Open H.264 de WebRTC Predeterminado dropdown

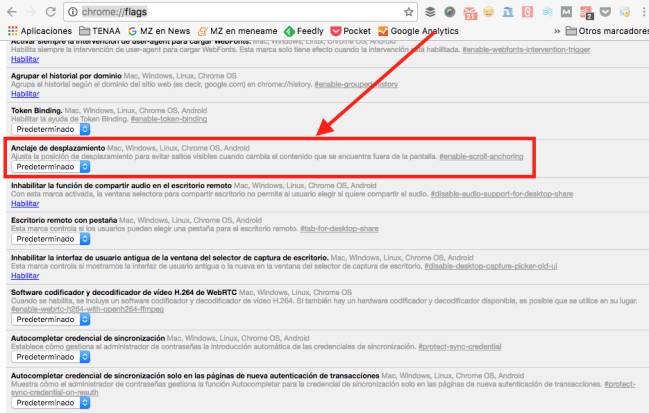(x=50, y=319)
